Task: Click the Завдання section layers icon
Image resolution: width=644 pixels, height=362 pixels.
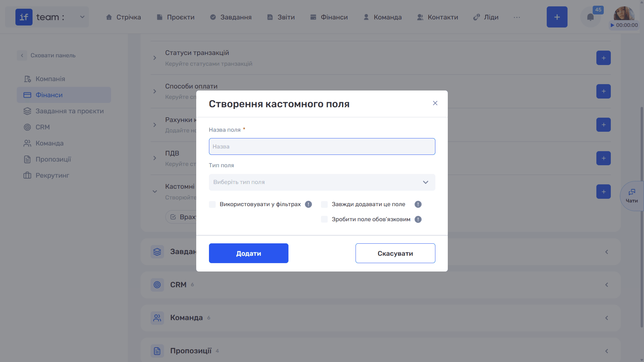Action: (157, 252)
